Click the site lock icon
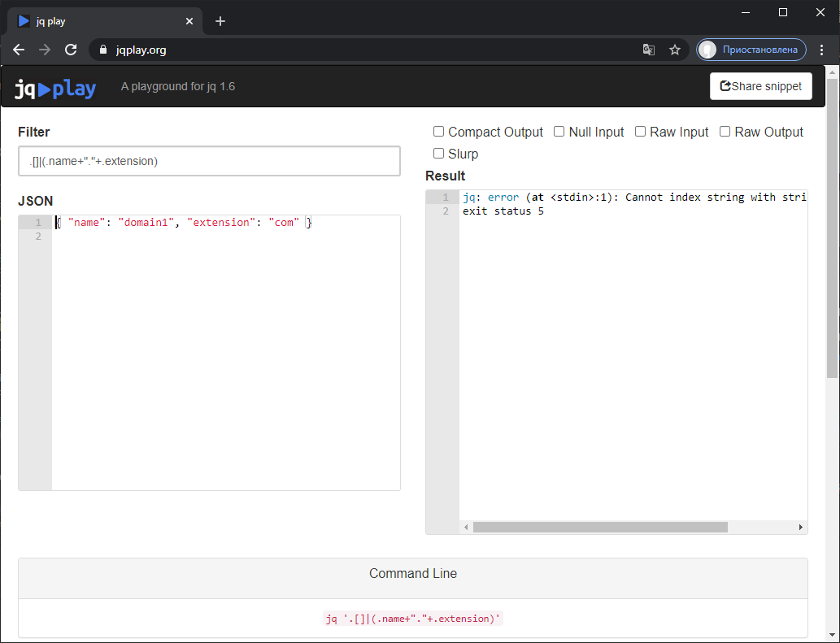 point(102,50)
